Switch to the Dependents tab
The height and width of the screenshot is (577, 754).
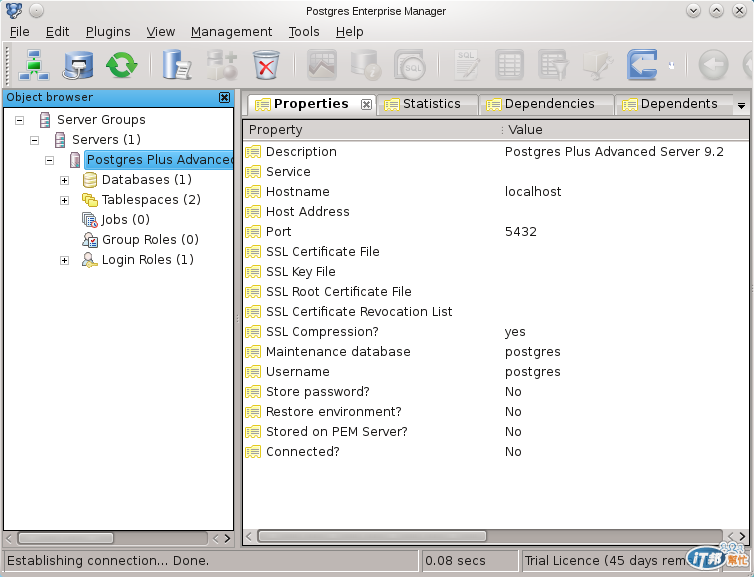point(673,104)
